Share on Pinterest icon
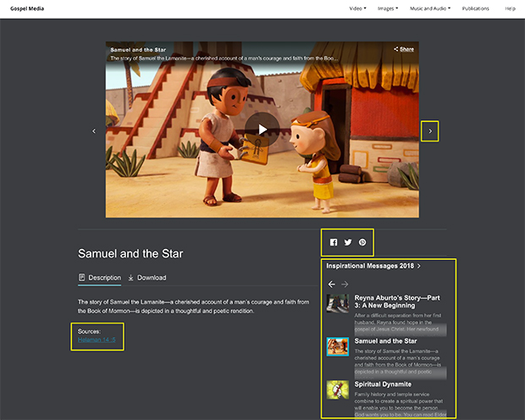This screenshot has height=420, width=525. [x=362, y=242]
